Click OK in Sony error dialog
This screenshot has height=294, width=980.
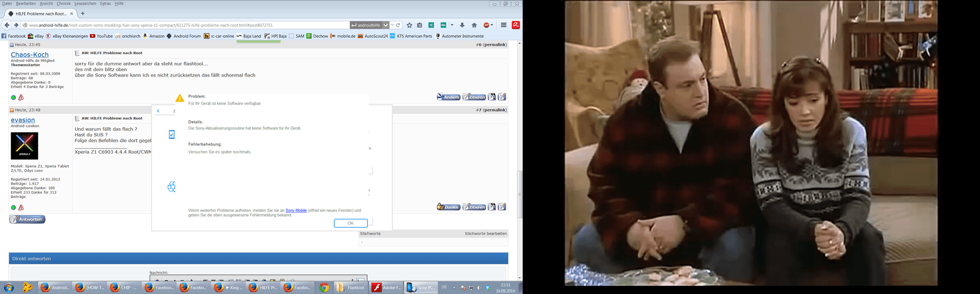coord(351,223)
